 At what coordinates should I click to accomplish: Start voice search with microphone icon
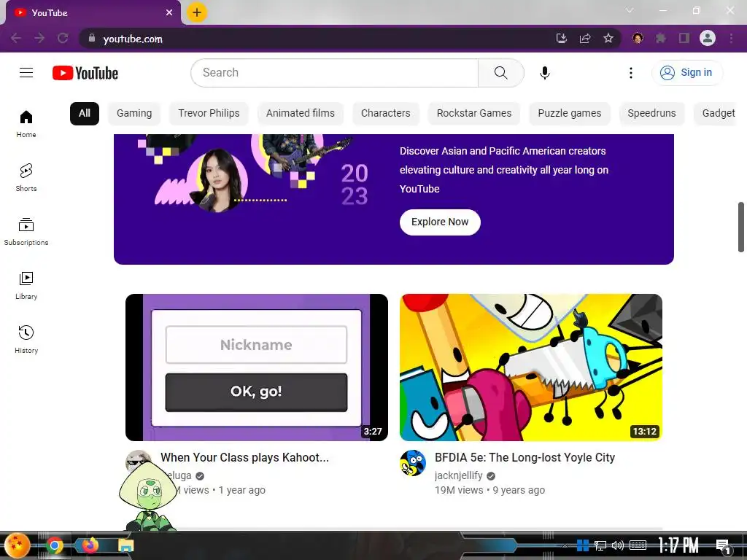[x=545, y=73]
